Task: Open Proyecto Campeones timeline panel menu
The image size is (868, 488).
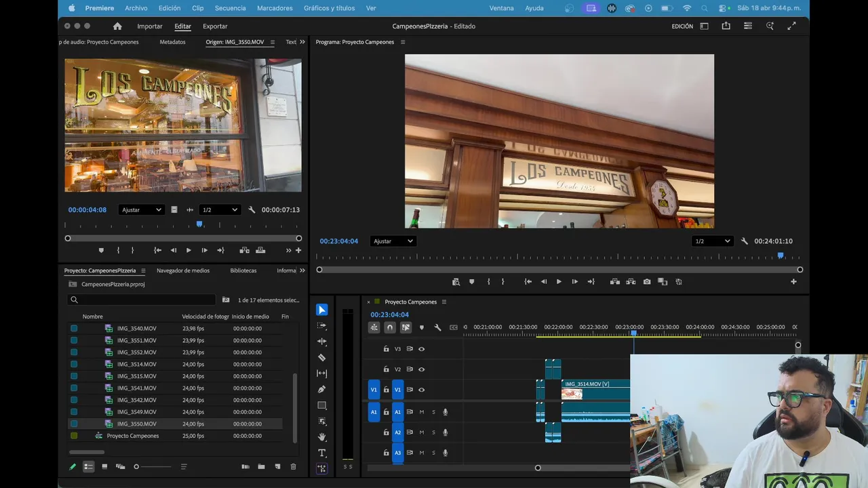Action: click(x=444, y=302)
